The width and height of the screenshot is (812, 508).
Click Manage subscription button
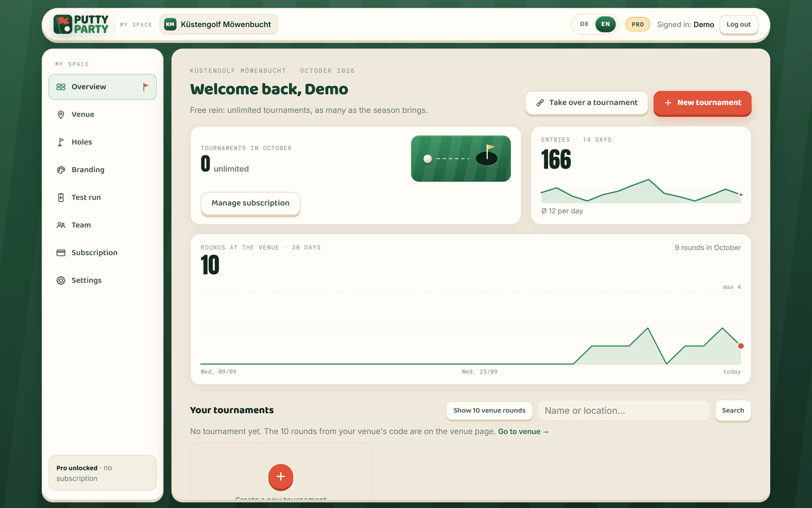coord(250,203)
